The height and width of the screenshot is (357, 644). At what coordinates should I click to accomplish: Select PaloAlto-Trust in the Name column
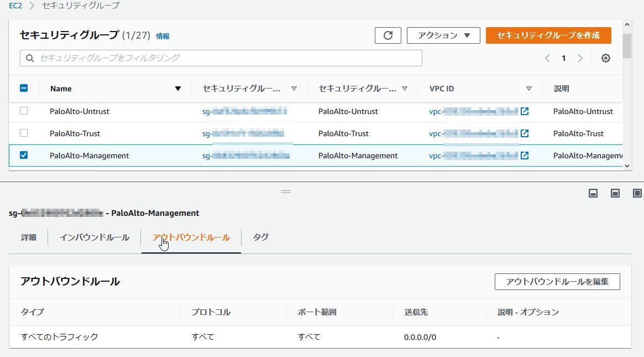tap(75, 134)
